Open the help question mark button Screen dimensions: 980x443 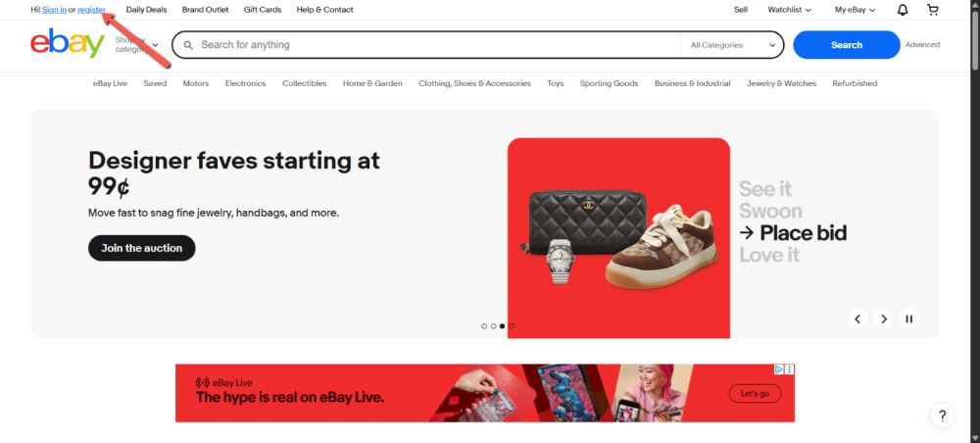[943, 416]
